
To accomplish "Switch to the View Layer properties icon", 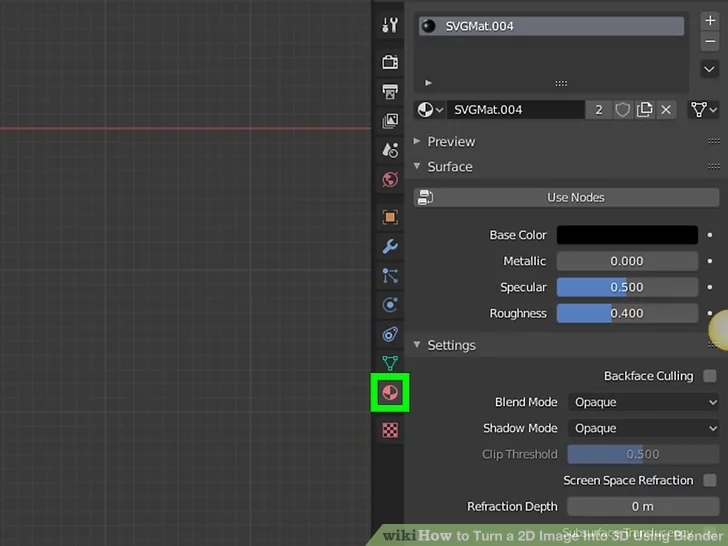I will pos(390,121).
